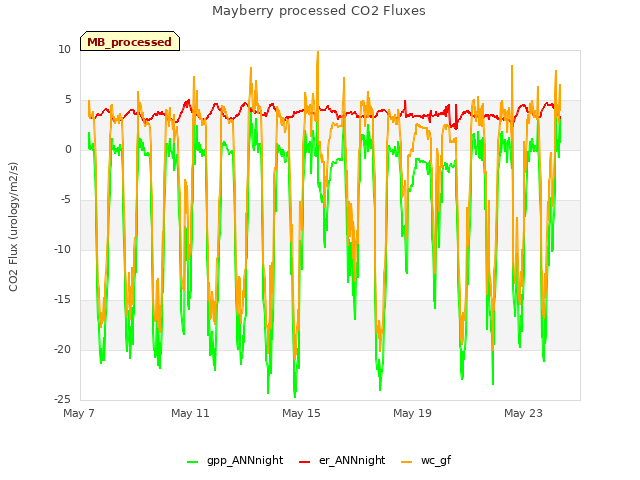Click the -15 y-axis tick label

tap(62, 300)
